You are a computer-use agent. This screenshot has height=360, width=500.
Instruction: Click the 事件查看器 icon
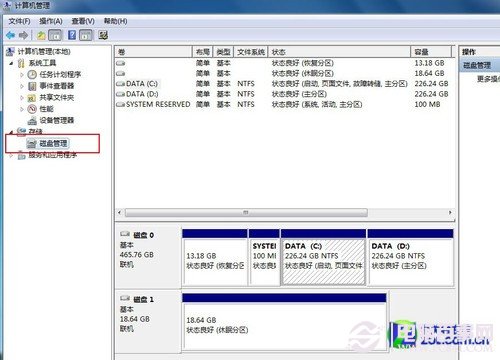[32, 86]
